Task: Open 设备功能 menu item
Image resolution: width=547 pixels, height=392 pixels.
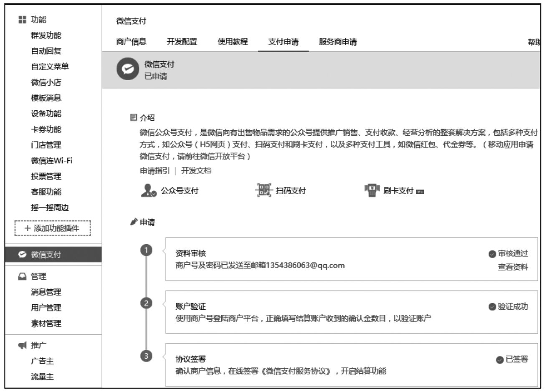Action: 46,114
